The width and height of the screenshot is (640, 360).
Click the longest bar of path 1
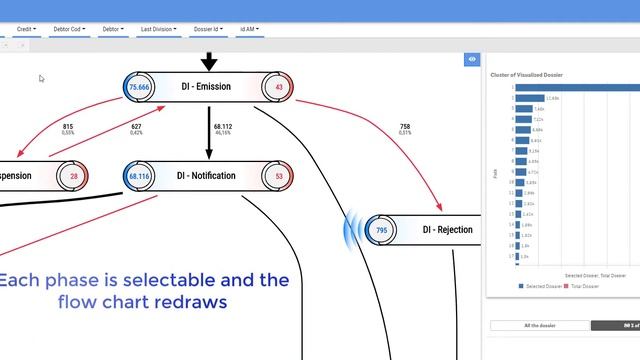(x=578, y=87)
